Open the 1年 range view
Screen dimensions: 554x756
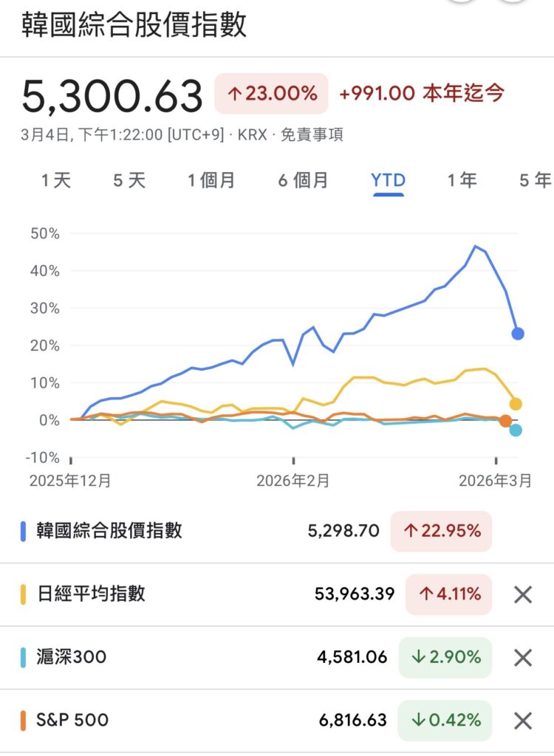(x=462, y=181)
